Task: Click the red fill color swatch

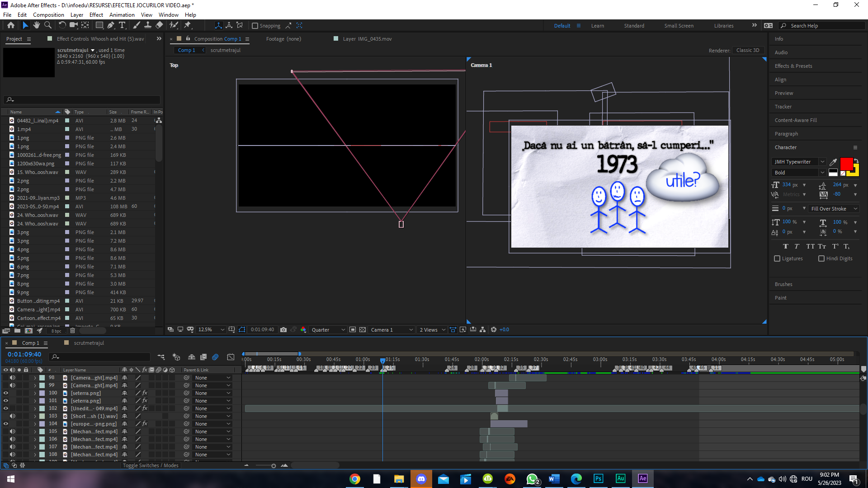Action: 846,164
